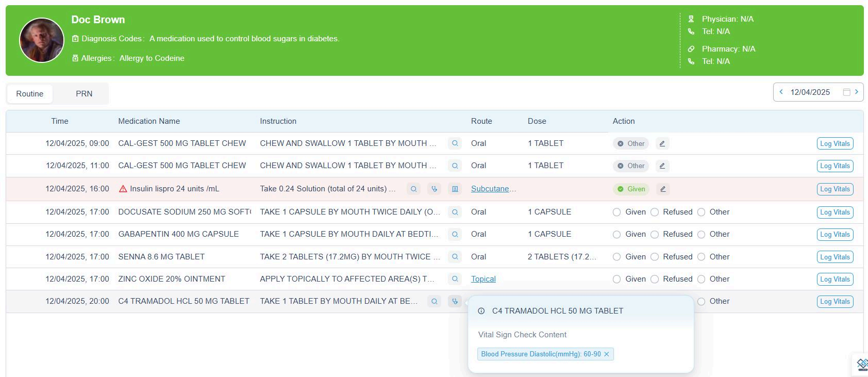
Task: Click edit pencil in CAL-GEST 11:00 row
Action: click(x=662, y=166)
